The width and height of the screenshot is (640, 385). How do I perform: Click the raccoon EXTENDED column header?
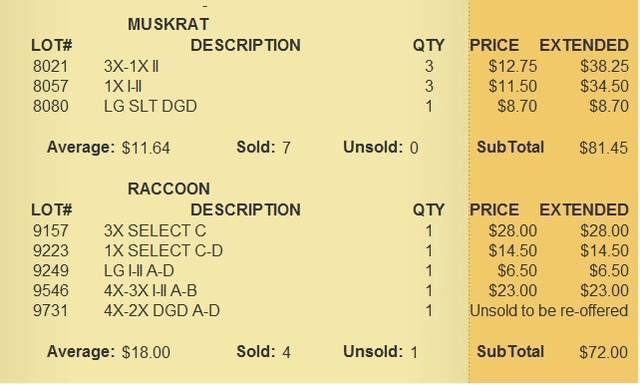[x=584, y=210]
